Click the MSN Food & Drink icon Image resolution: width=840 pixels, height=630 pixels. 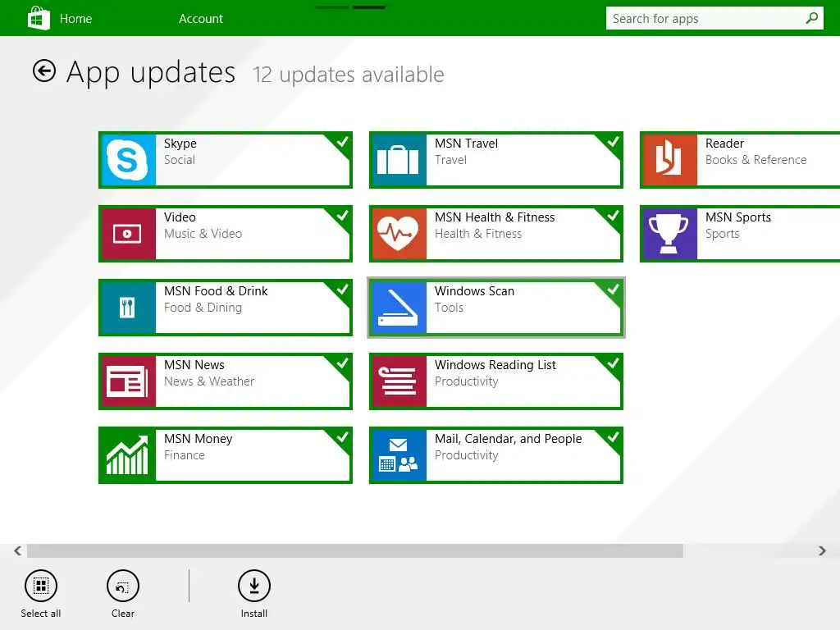point(128,308)
